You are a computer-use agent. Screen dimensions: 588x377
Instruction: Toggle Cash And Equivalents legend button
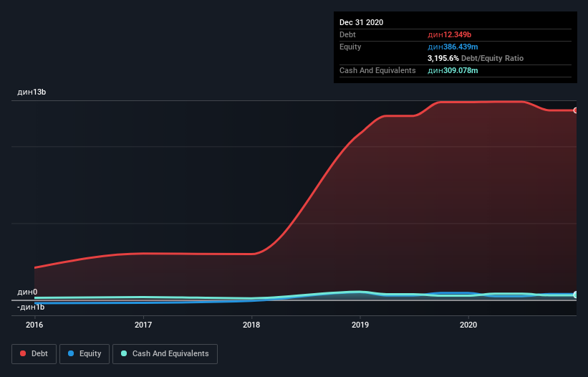pyautogui.click(x=165, y=354)
